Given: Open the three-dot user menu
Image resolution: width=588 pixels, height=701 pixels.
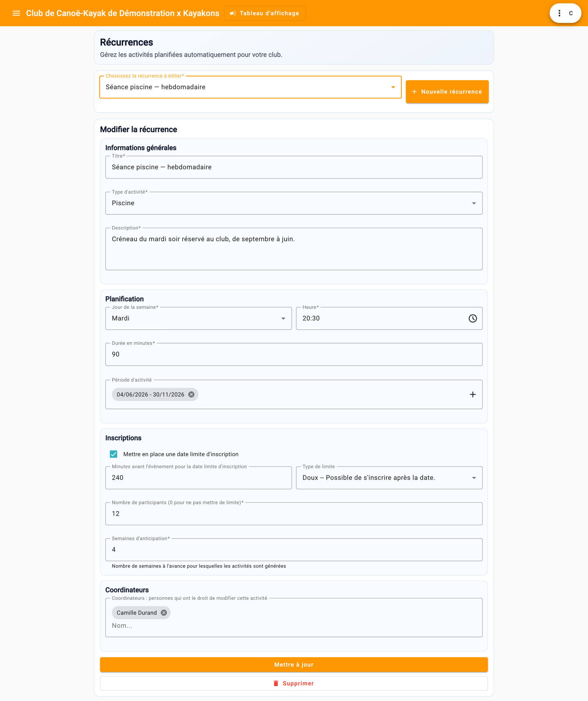Looking at the screenshot, I should click(x=559, y=13).
